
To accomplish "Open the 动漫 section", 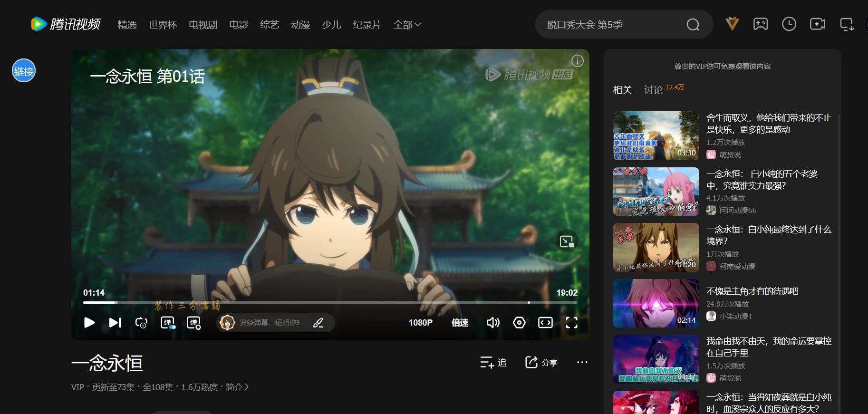I will click(300, 25).
